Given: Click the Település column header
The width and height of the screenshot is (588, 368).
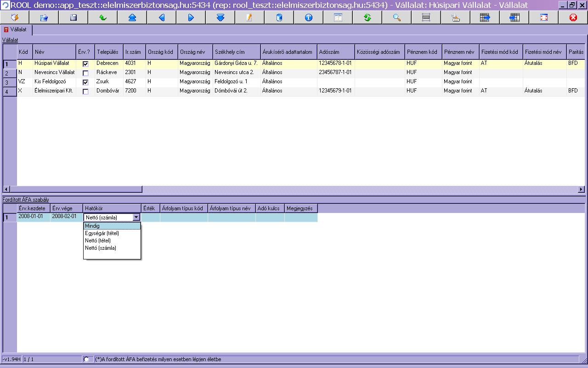Looking at the screenshot, I should pos(108,52).
